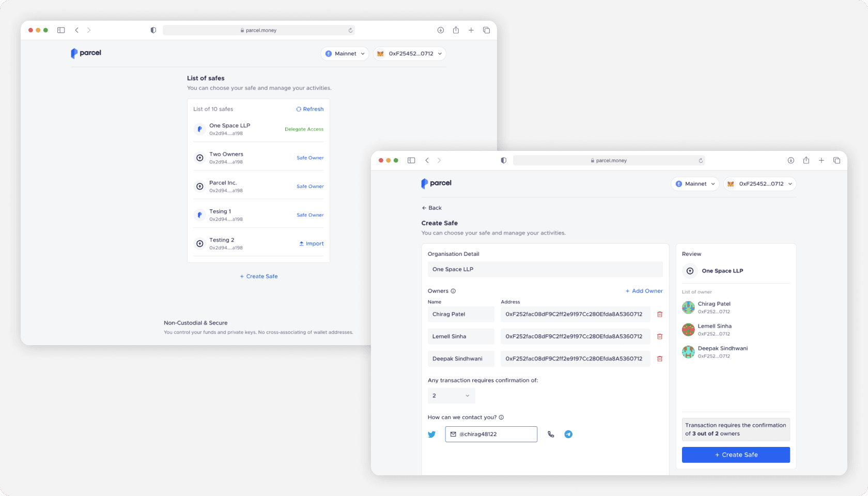Click the privacy shield icon in the back window
868x496 pixels.
click(x=153, y=30)
